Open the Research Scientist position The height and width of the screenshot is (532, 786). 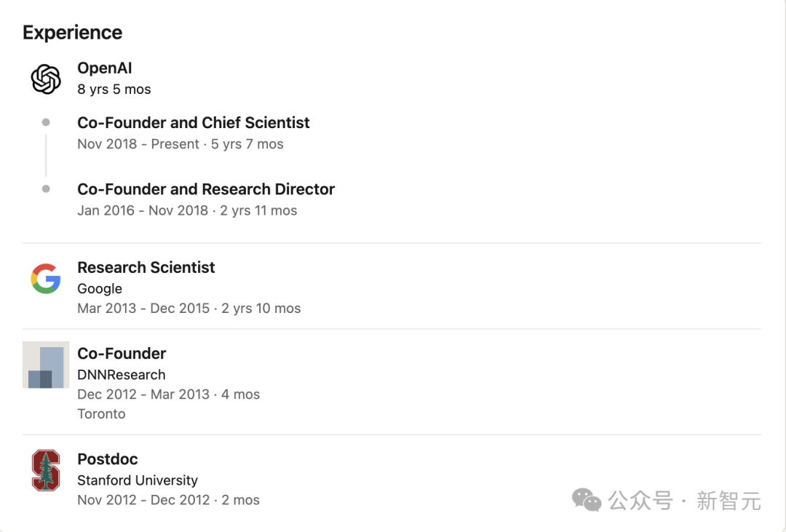coord(146,268)
